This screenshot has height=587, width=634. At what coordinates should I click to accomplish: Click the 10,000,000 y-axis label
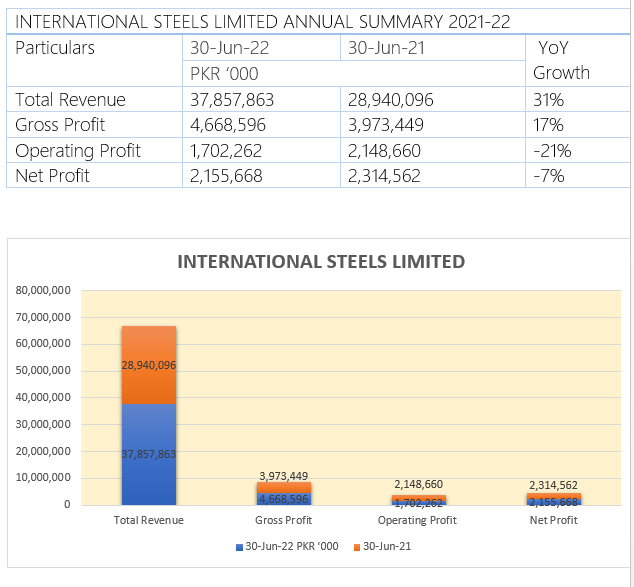click(x=43, y=478)
